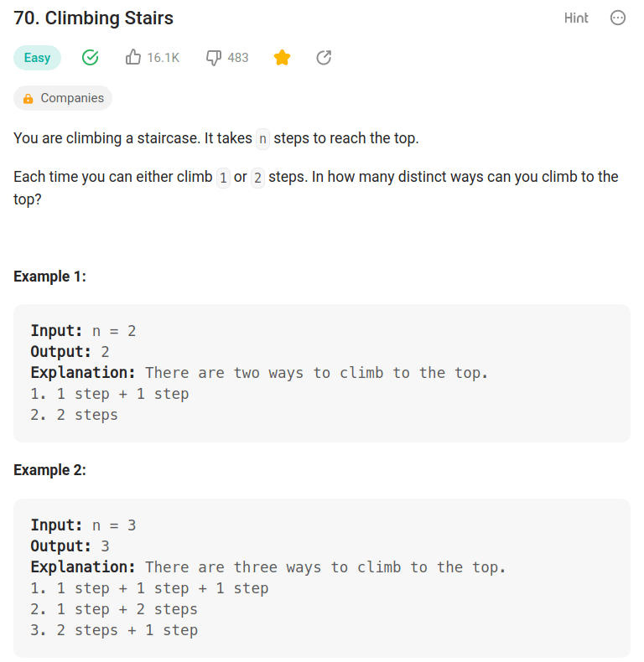Upvote the problem with the thumbs up icon

point(133,58)
